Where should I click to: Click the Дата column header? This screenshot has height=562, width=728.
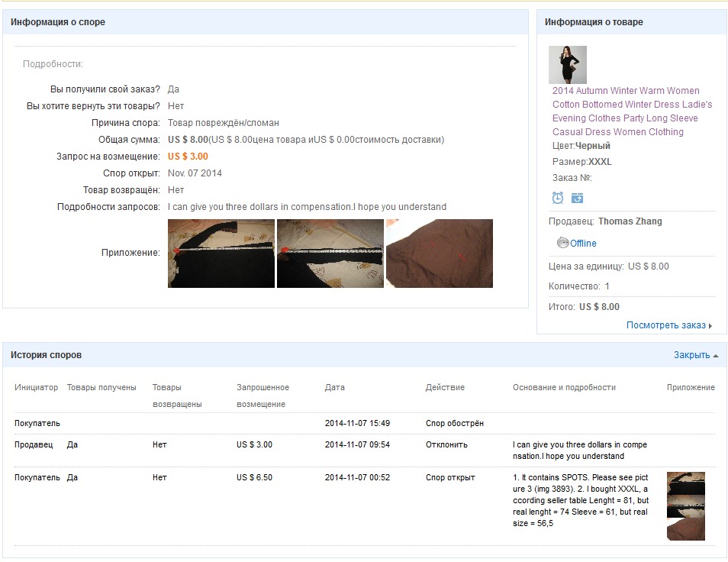coord(335,387)
